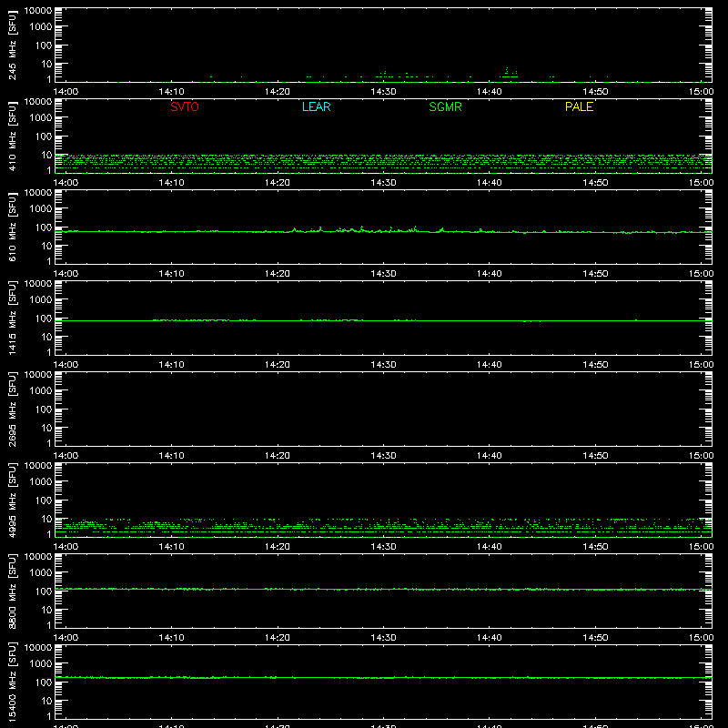The image size is (728, 728).
Task: Click 14:20 time label under 610 MHz panel
Action: click(278, 274)
